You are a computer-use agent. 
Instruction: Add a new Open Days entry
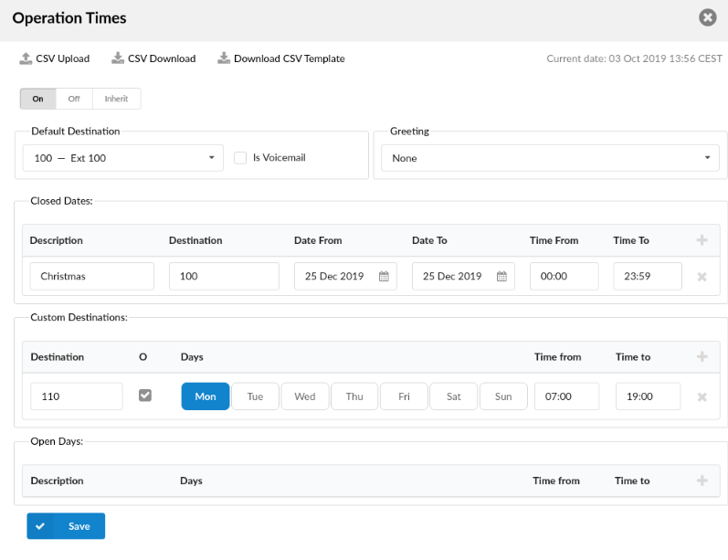click(702, 481)
